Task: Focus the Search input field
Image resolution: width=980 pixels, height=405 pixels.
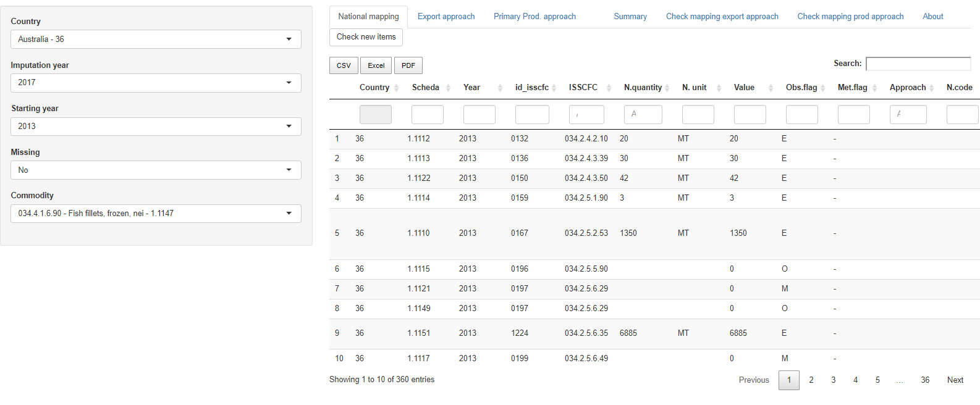Action: pyautogui.click(x=918, y=64)
